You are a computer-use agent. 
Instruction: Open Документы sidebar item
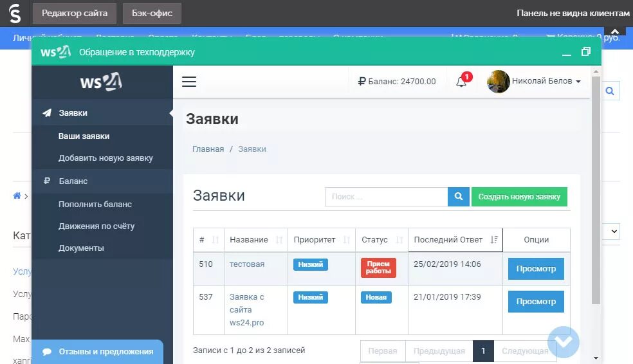pos(81,248)
